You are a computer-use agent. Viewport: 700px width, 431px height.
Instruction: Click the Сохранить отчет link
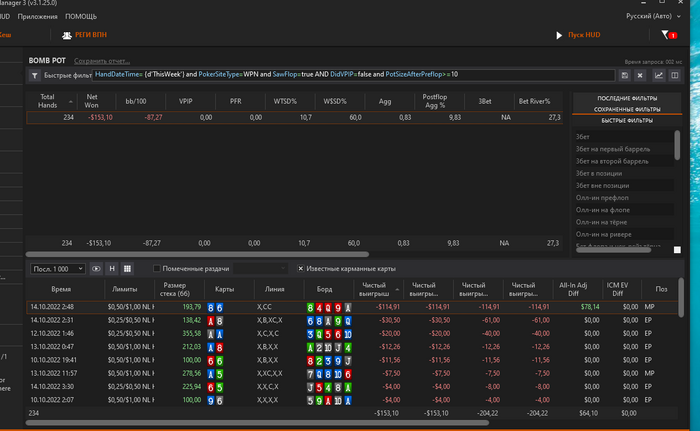[100, 60]
